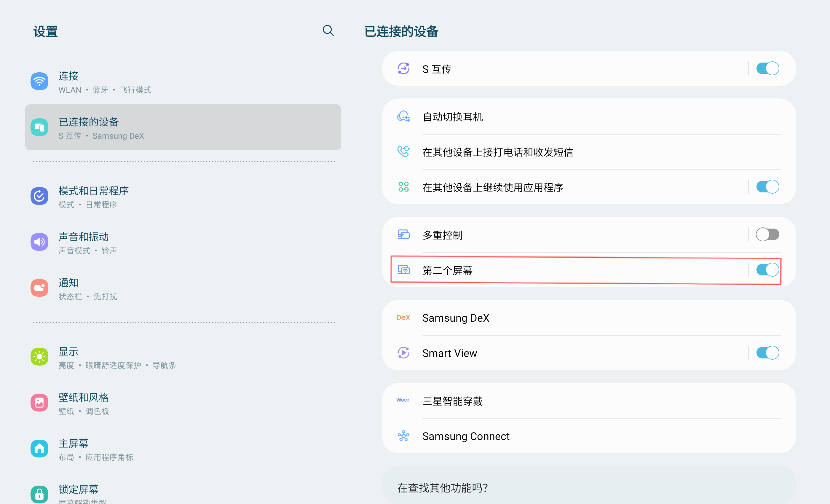Click the 锁定屏幕 lock icon
This screenshot has height=504, width=830.
coord(39,494)
